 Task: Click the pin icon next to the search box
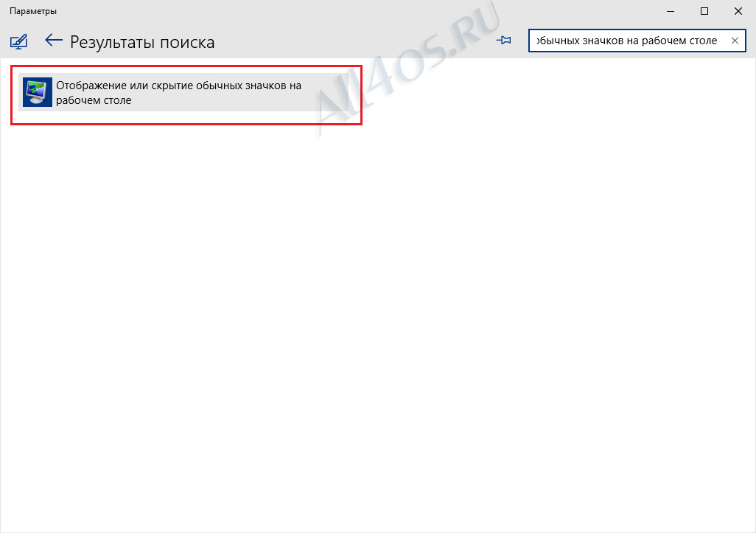(x=503, y=40)
